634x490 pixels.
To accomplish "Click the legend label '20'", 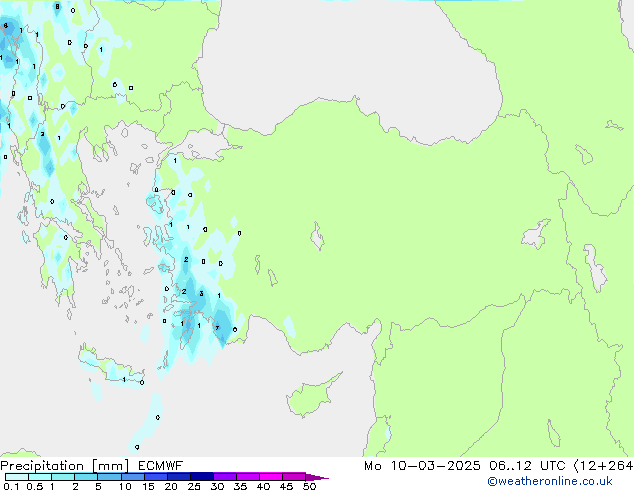I will tap(171, 486).
